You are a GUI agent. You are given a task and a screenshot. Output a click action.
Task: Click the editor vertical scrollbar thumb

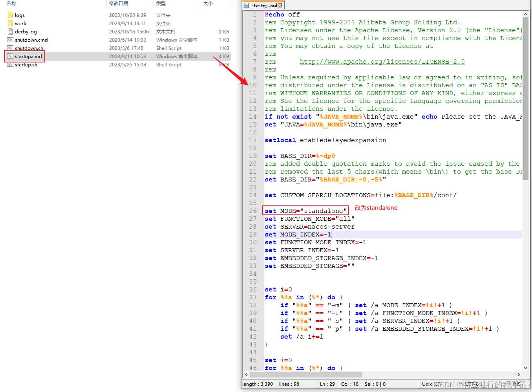coord(526,99)
